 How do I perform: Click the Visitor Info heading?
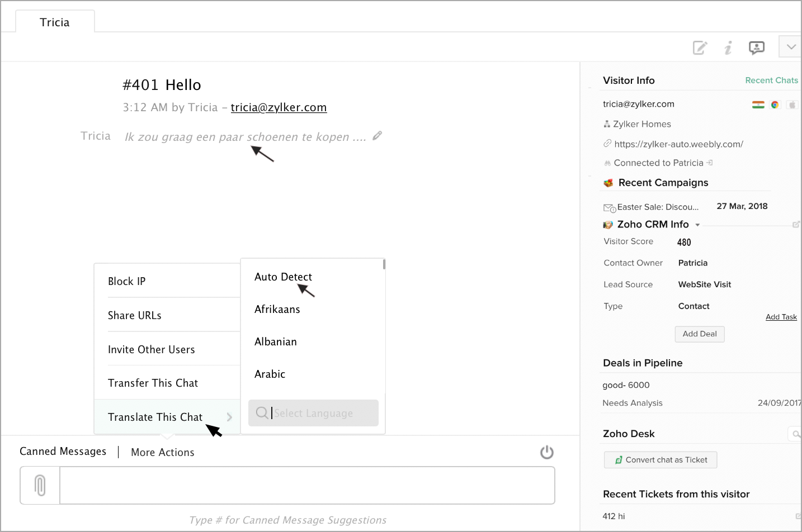(629, 80)
